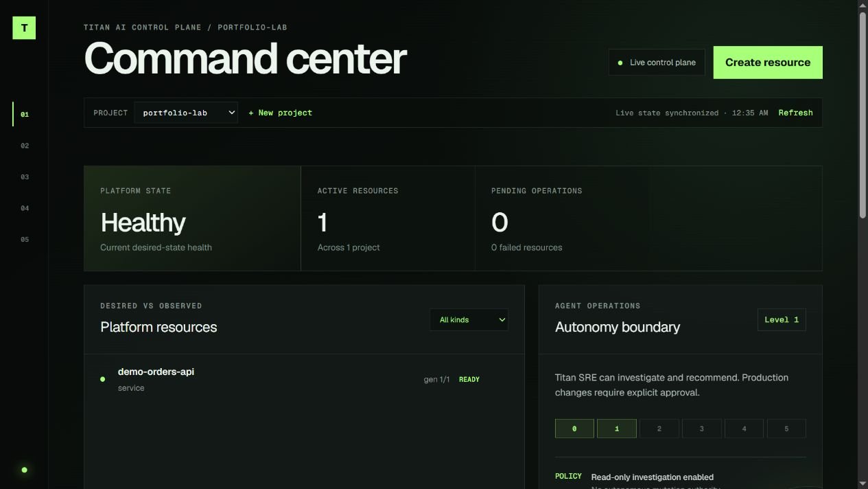Click Live state synchronized timestamp

click(692, 113)
